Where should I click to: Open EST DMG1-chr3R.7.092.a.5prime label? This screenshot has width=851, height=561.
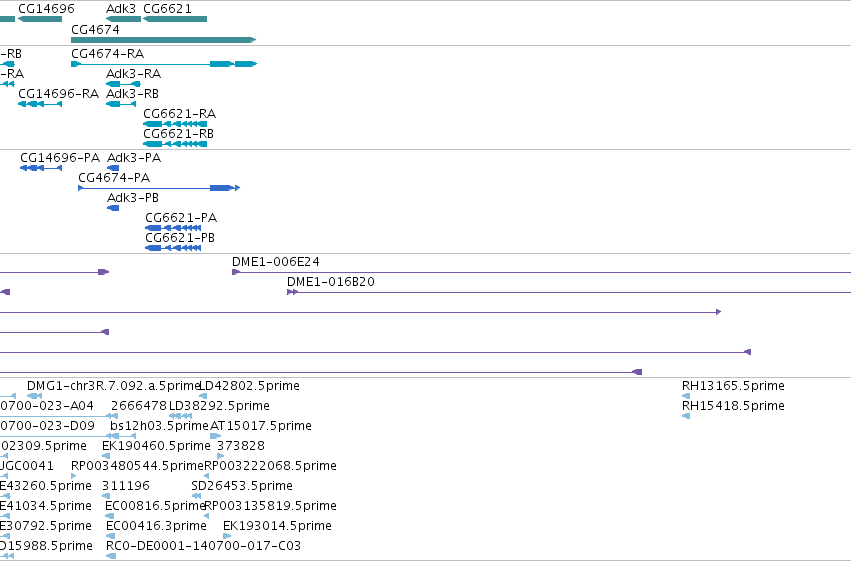pos(114,386)
